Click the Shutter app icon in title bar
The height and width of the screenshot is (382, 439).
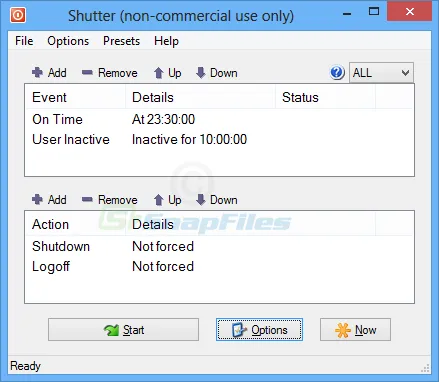(x=18, y=15)
